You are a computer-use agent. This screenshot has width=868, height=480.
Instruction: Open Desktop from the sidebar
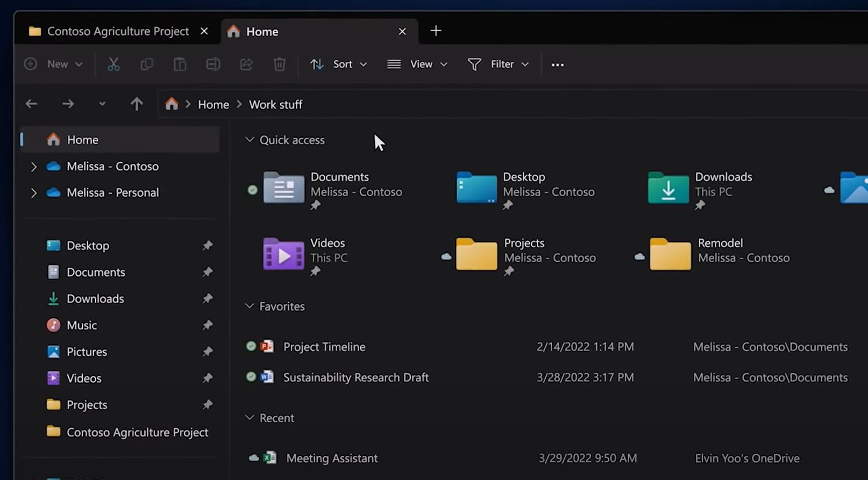(x=88, y=246)
